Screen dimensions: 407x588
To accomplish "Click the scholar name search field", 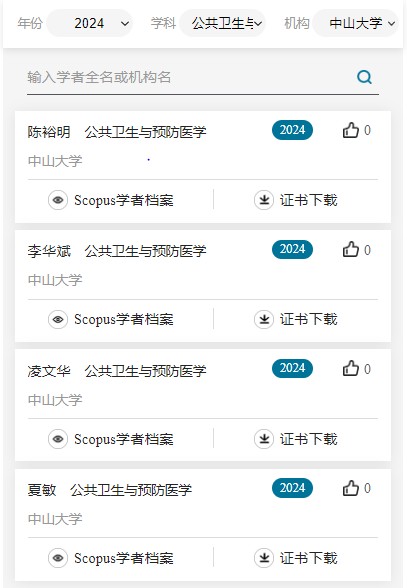I will (203, 78).
